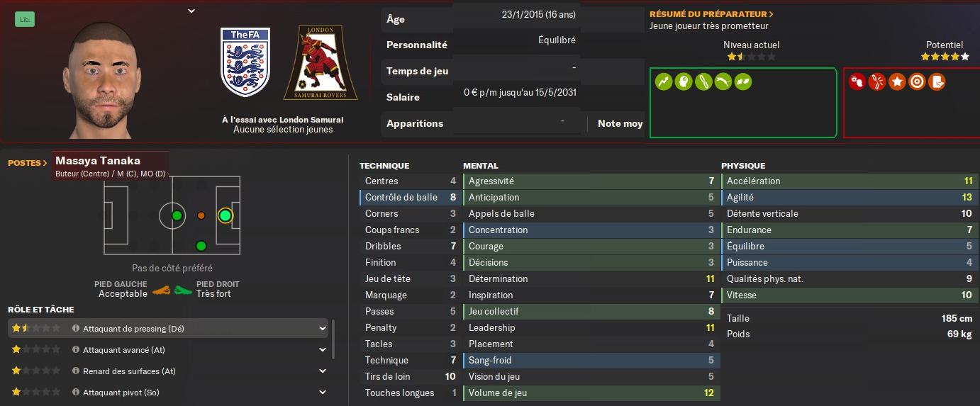Click the green running cheetah icon
This screenshot has width=980, height=406.
click(723, 81)
